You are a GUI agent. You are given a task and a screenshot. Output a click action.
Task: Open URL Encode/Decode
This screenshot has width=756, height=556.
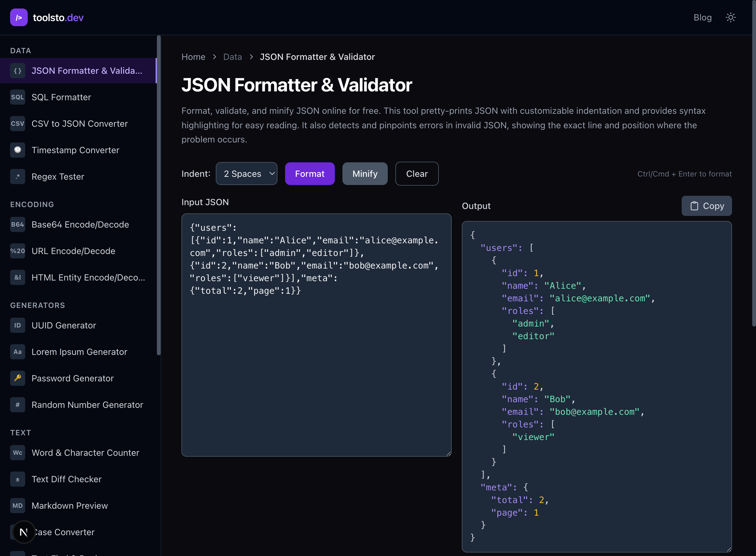tap(73, 251)
